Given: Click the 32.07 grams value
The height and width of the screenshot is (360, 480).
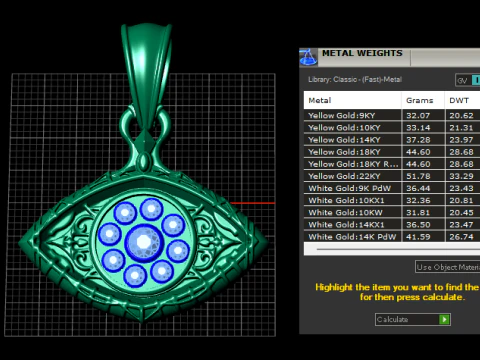Looking at the screenshot, I should click(x=418, y=116).
